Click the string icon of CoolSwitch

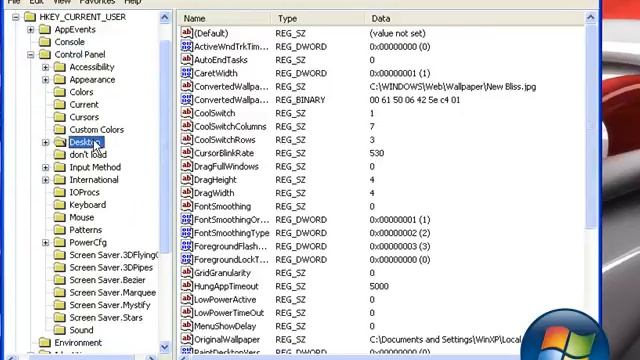pyautogui.click(x=187, y=113)
